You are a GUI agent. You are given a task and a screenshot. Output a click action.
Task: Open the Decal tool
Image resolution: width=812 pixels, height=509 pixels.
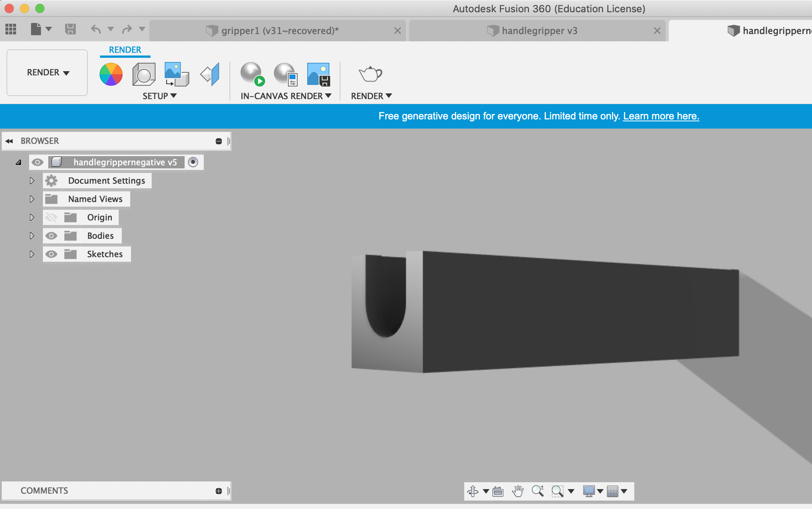(177, 74)
